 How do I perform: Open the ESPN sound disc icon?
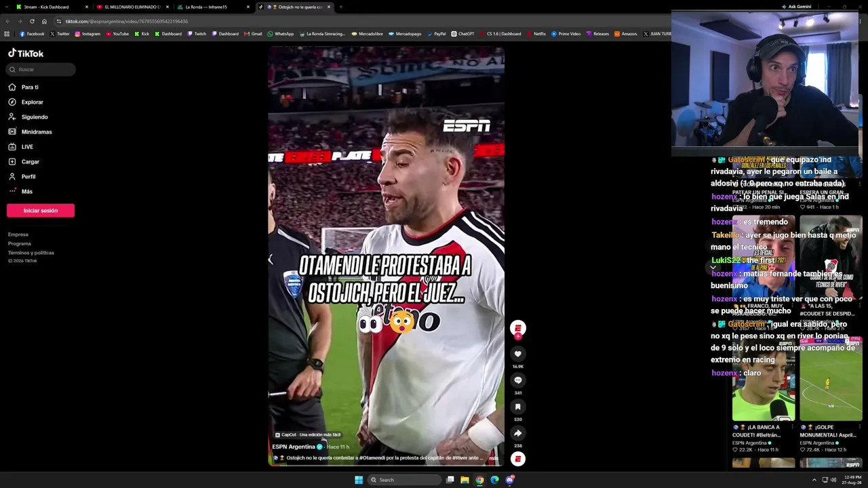click(517, 459)
